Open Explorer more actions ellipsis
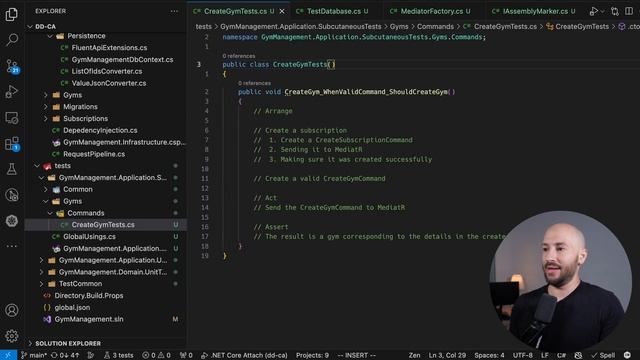The width and height of the screenshot is (640, 360). (174, 11)
